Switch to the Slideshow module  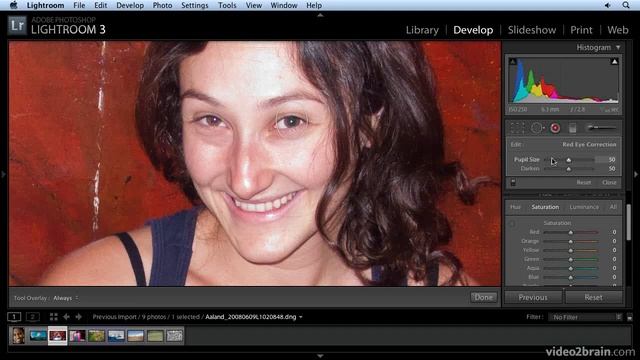click(x=532, y=30)
